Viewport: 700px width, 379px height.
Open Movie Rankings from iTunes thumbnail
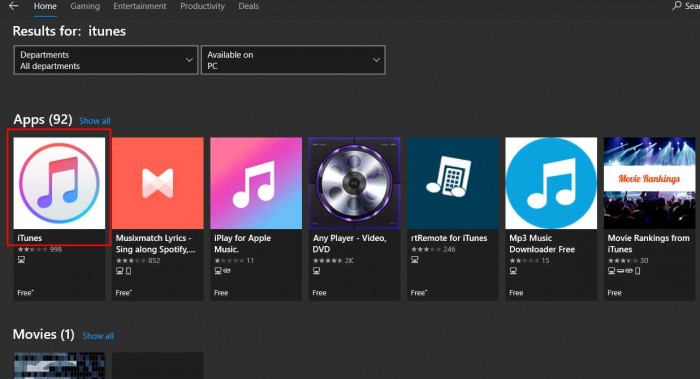(650, 183)
